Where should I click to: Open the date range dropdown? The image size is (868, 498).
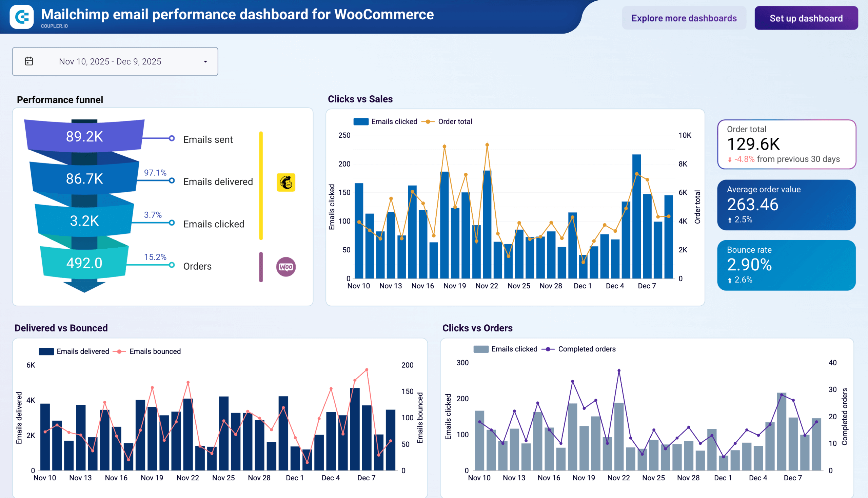205,61
